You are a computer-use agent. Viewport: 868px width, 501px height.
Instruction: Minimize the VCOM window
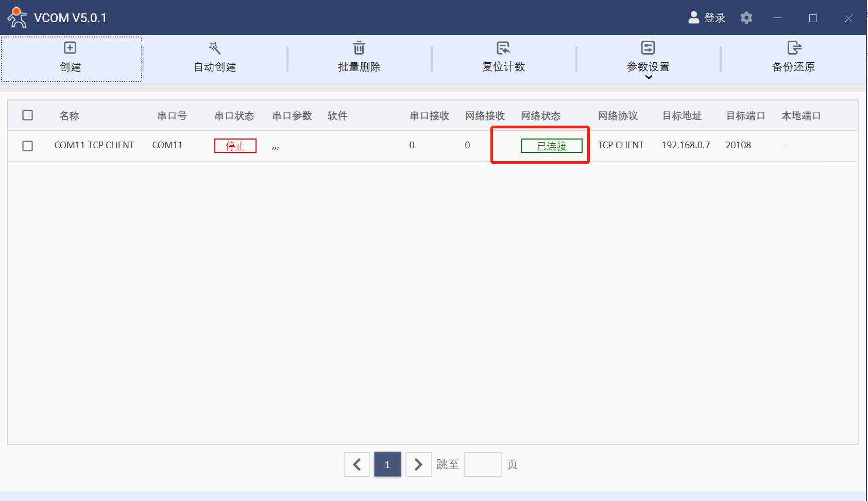click(x=778, y=18)
